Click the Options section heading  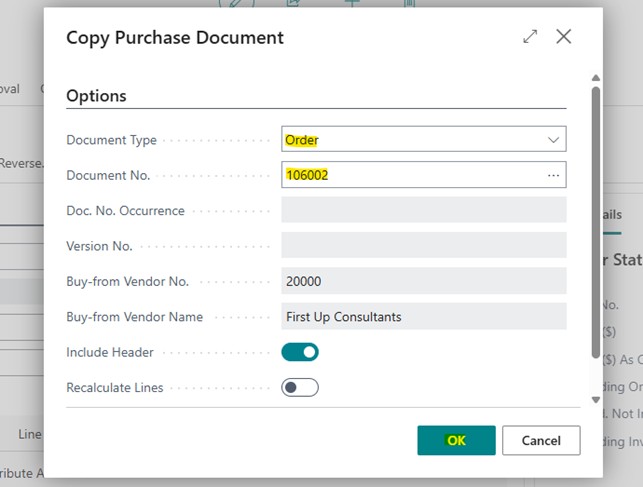point(96,96)
